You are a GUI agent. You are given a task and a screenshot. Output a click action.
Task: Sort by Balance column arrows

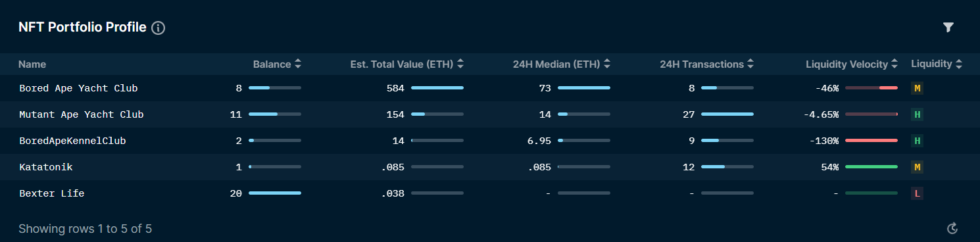pyautogui.click(x=298, y=64)
